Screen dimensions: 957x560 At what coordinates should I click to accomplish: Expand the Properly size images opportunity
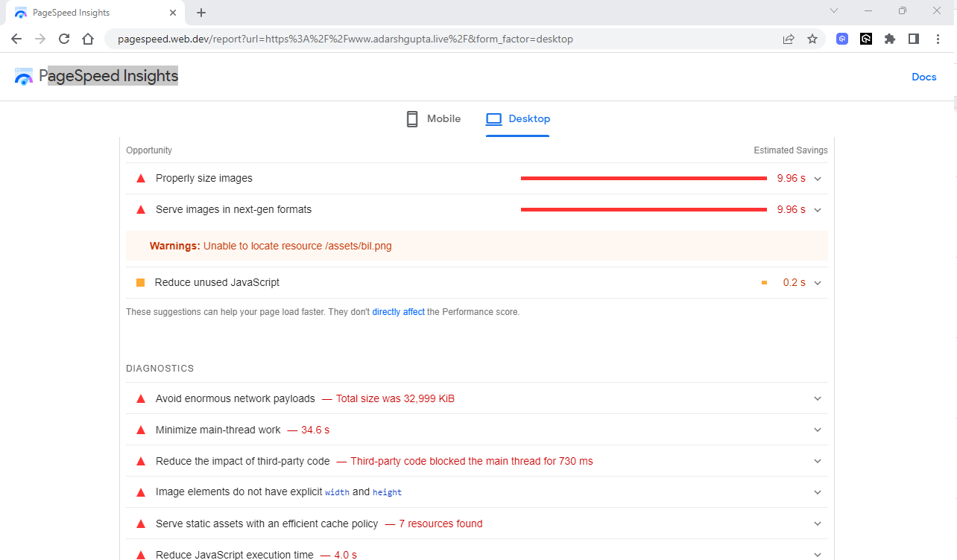pos(817,178)
